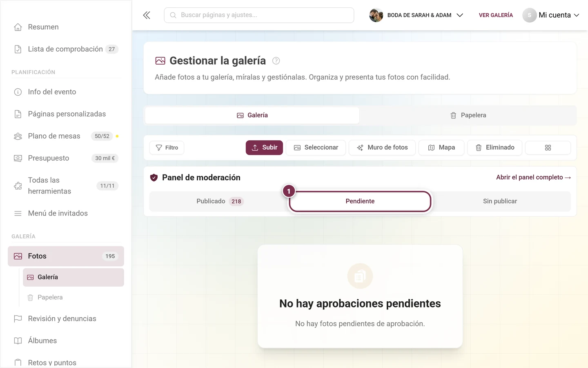Open Lista de comprobación in the sidebar

pyautogui.click(x=66, y=49)
